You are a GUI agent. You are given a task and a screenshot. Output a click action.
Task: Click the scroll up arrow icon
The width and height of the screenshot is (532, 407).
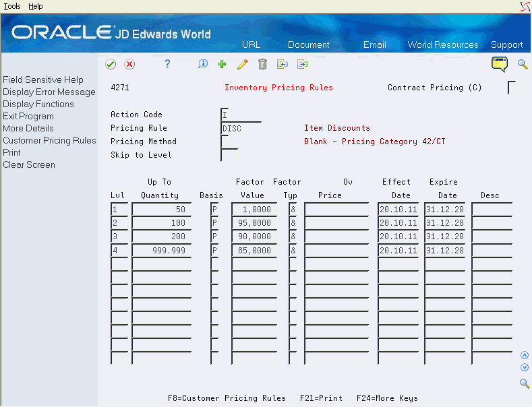click(x=525, y=355)
